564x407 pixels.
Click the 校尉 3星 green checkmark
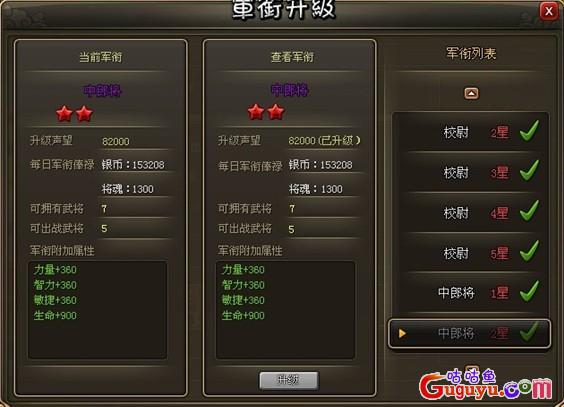[529, 170]
